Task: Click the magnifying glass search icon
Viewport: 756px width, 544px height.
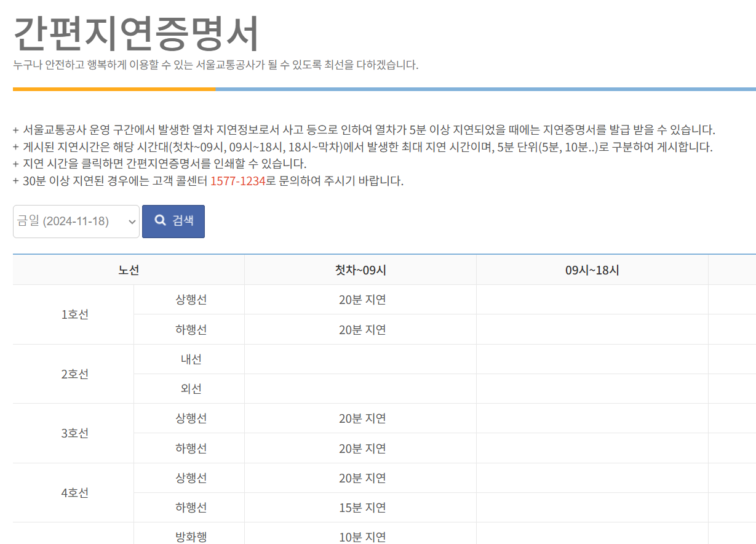Action: pos(160,222)
